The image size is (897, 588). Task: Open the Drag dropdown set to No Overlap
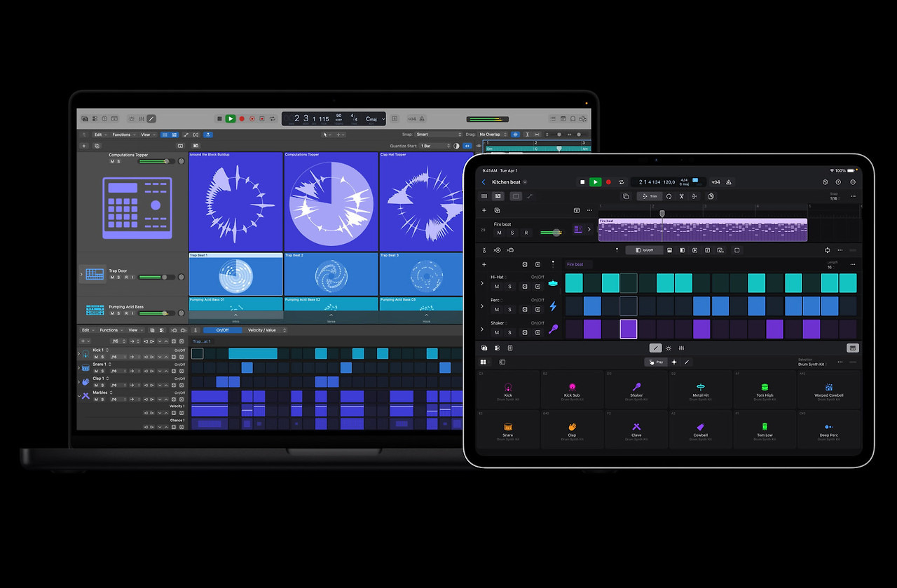click(494, 135)
